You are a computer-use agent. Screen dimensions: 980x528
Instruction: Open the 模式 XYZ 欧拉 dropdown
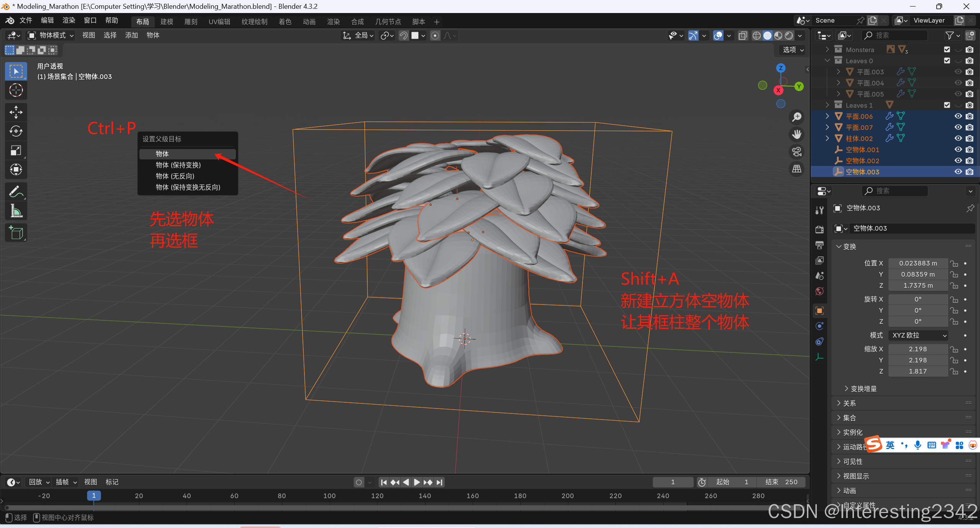[x=918, y=335]
